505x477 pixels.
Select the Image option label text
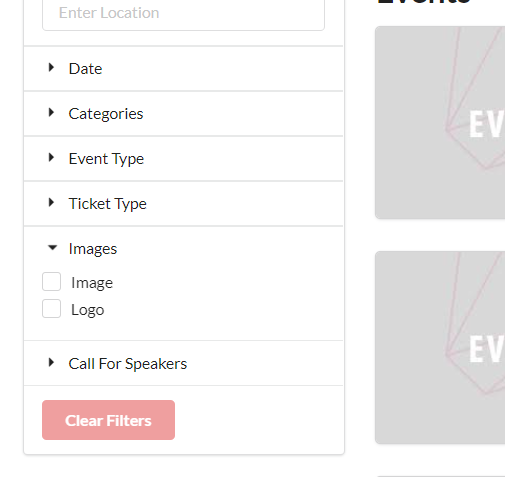tap(92, 283)
